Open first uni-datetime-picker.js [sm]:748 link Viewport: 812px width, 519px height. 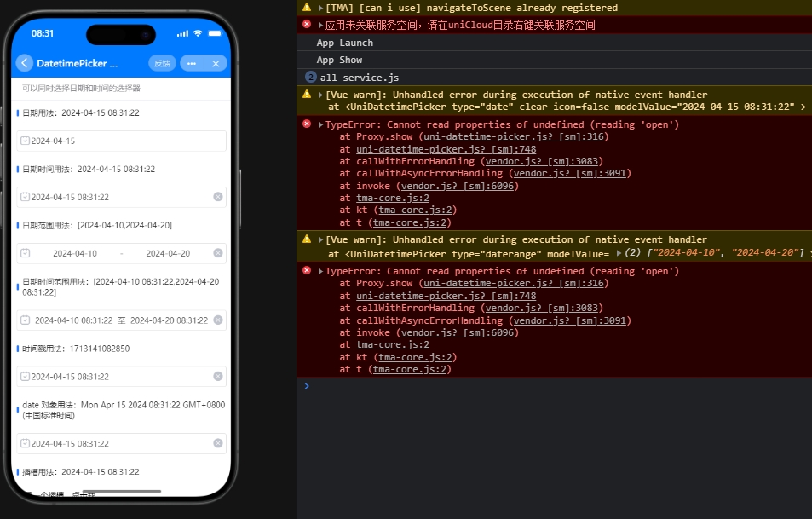446,149
